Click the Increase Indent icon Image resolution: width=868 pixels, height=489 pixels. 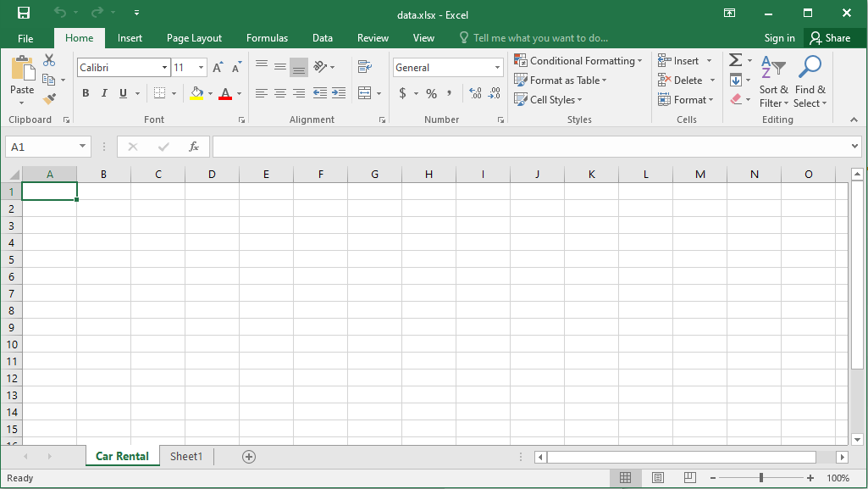tap(339, 93)
